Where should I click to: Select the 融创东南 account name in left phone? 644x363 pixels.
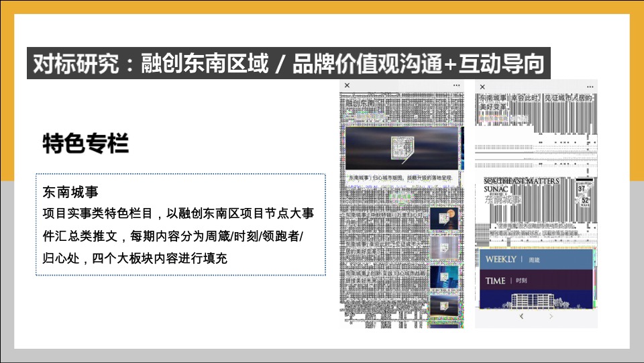[x=360, y=103]
